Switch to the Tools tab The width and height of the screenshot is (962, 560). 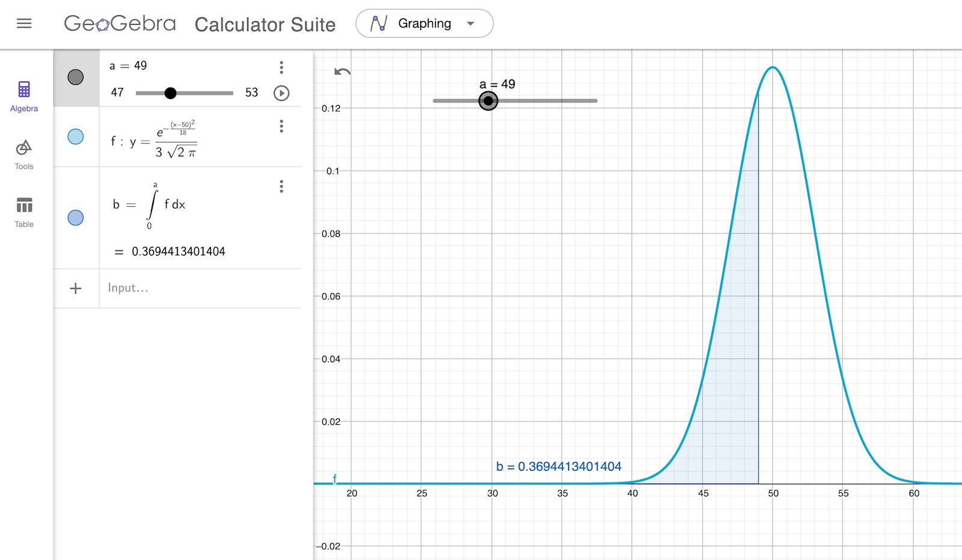click(24, 154)
